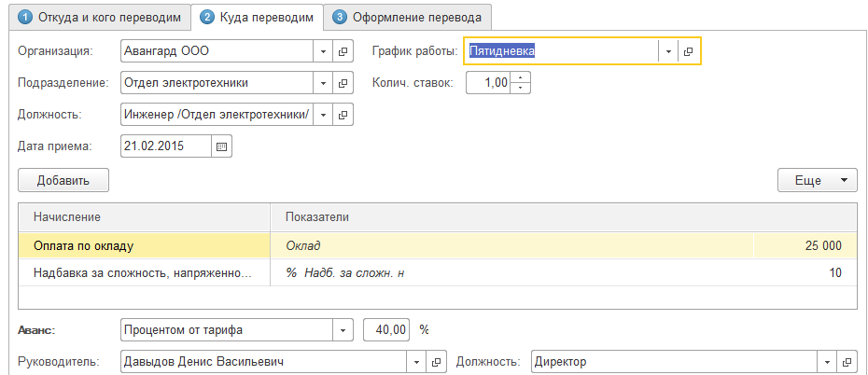The height and width of the screenshot is (375, 868).
Task: Open the calendar picker for Дата приема
Action: pos(221,146)
